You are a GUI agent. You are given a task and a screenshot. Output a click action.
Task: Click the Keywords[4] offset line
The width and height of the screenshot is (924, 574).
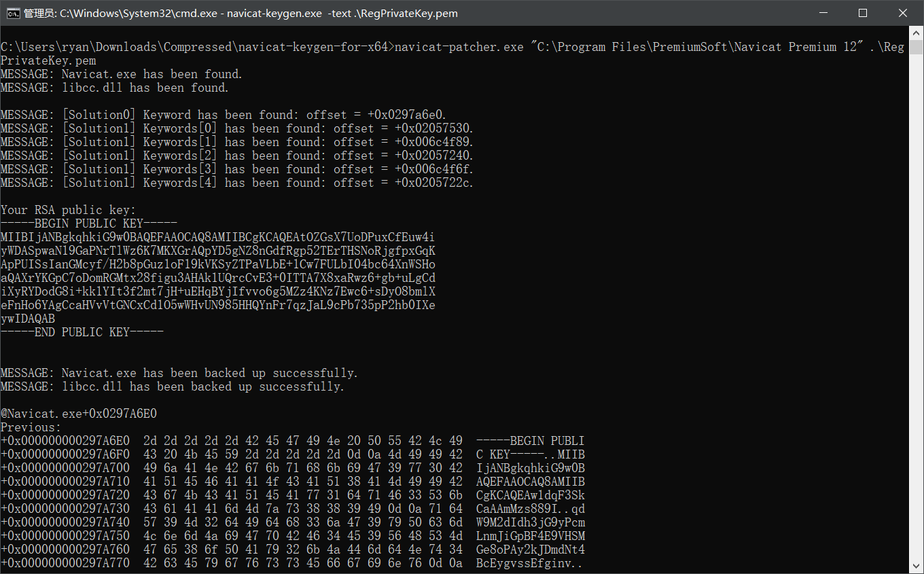(x=236, y=183)
